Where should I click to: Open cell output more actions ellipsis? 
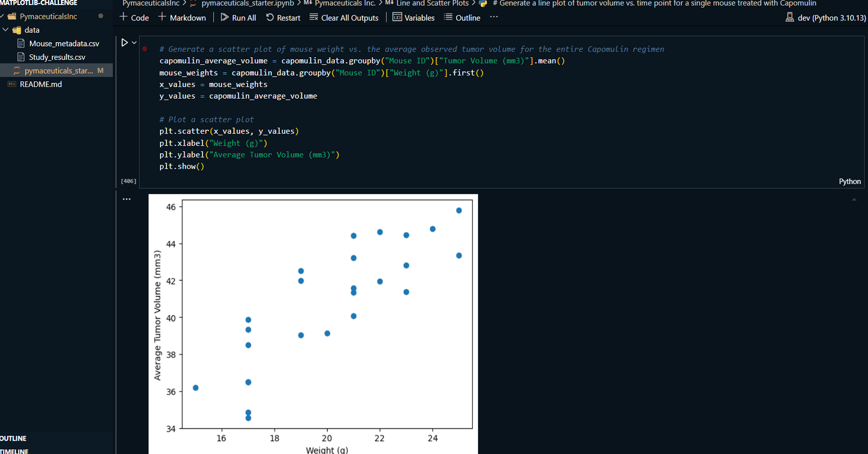(127, 199)
